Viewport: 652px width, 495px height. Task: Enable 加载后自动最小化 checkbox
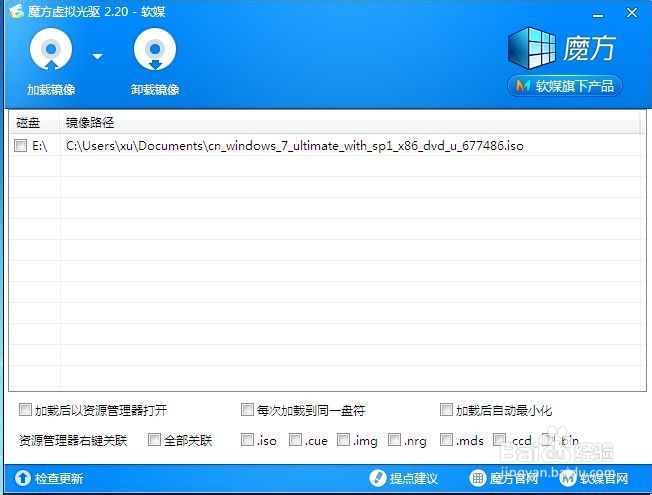(x=446, y=410)
